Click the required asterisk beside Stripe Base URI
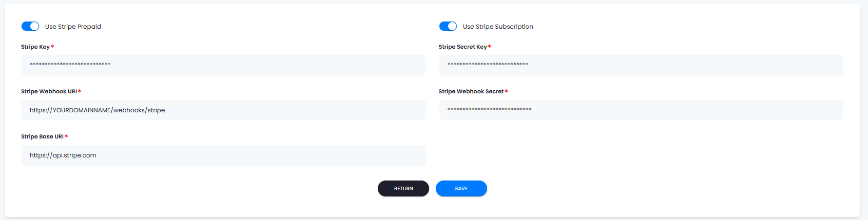 66,136
